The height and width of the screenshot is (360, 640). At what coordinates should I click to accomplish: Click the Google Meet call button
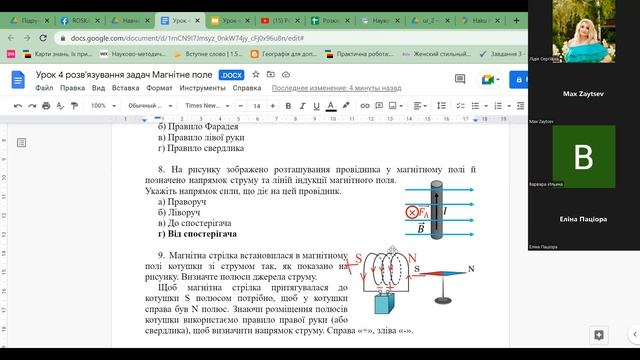(x=490, y=80)
